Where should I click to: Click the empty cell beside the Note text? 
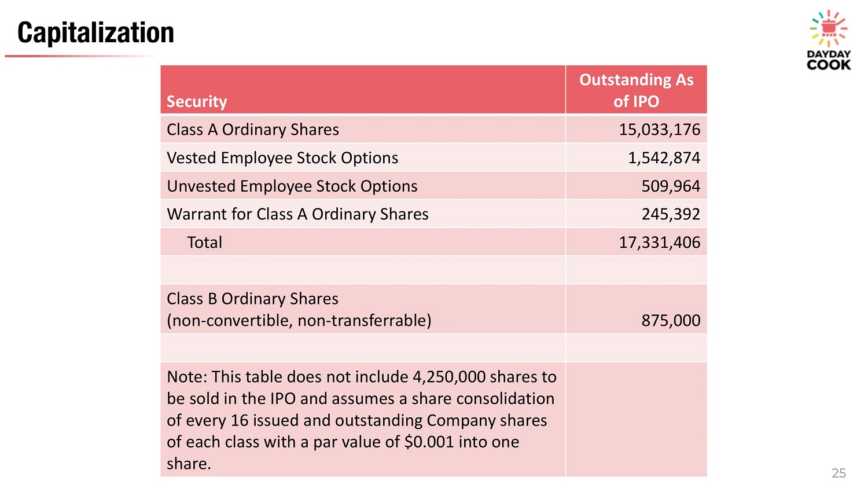[x=636, y=420]
